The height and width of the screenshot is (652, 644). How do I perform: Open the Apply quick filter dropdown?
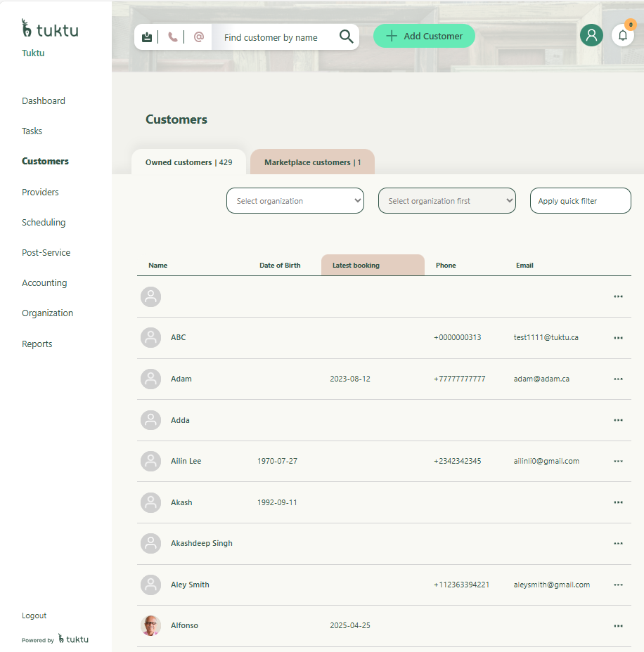(580, 201)
